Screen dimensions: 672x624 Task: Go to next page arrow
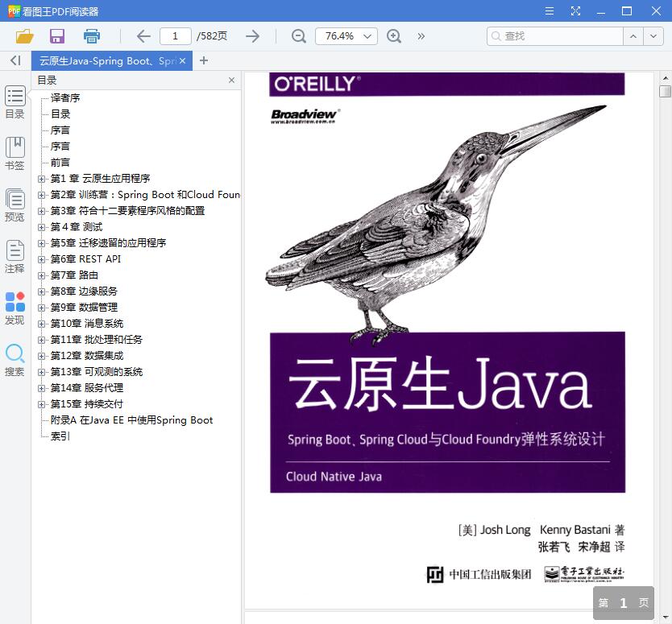tap(253, 36)
